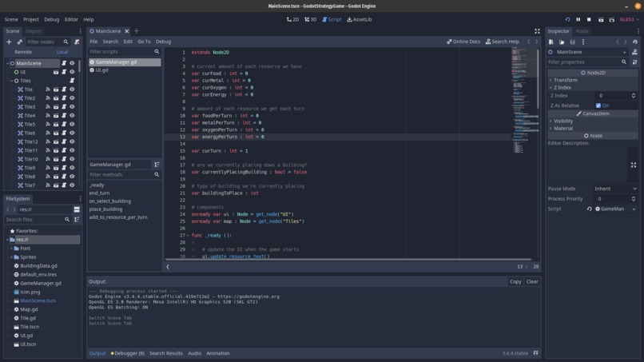The width and height of the screenshot is (644, 362).
Task: Save the edited resource icon
Action: click(x=572, y=42)
